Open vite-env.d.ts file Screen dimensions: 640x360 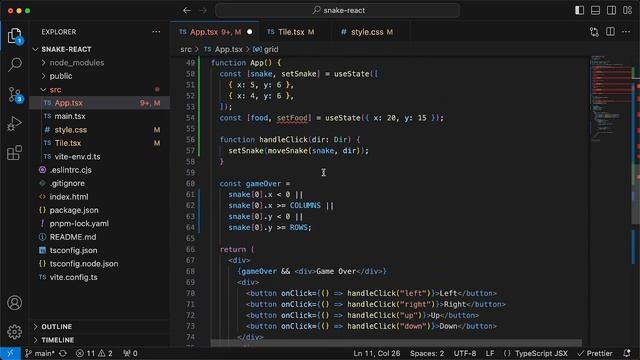100,157
